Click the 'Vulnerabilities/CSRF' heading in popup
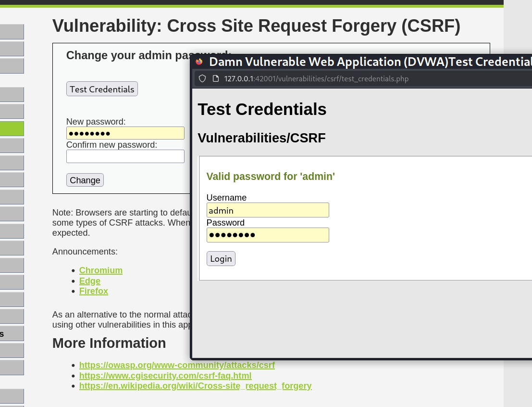Viewport: 532px width, 407px height. click(261, 138)
